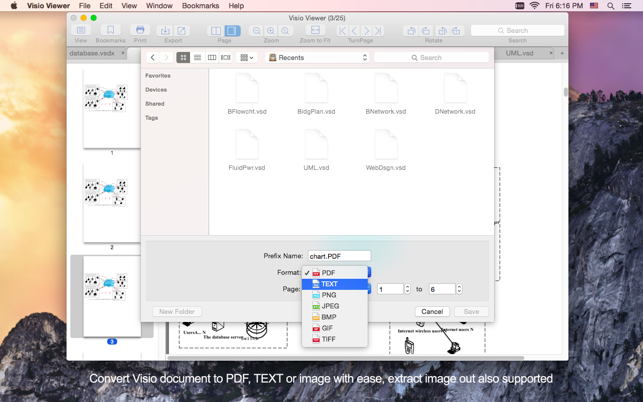Pick TIFF as the export format

pyautogui.click(x=328, y=339)
